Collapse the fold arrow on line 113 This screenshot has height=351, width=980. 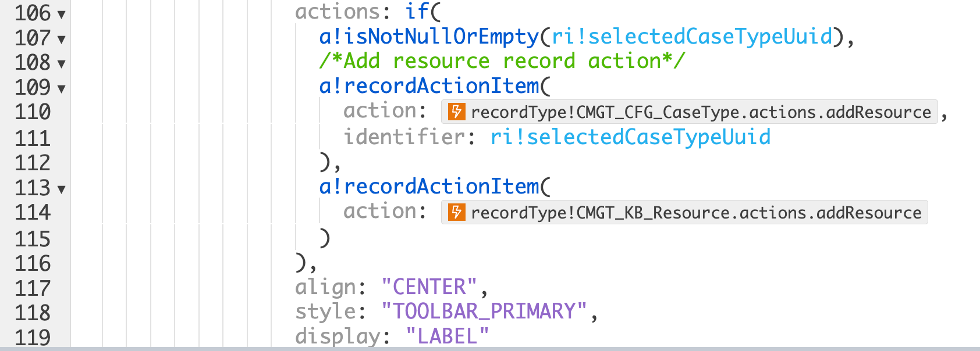pos(61,189)
